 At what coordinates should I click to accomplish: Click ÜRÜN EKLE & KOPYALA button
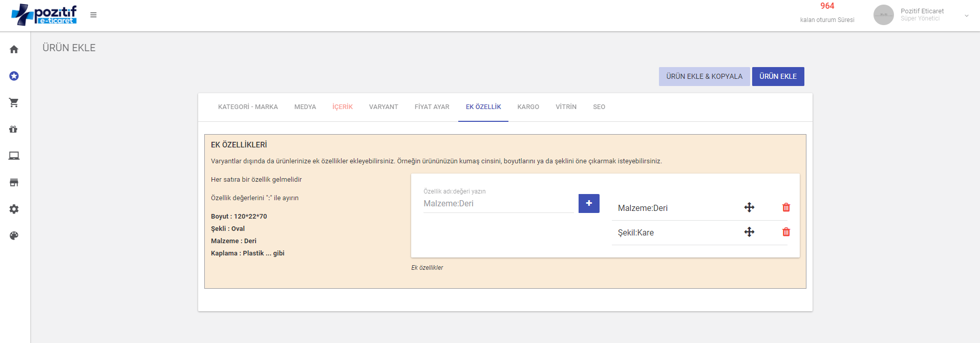tap(704, 76)
